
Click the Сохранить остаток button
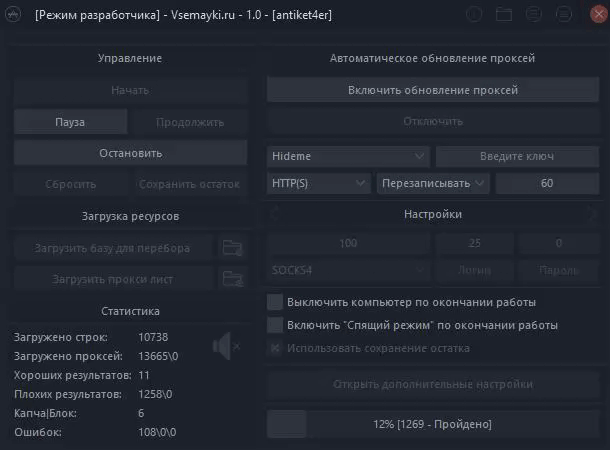[x=189, y=184]
